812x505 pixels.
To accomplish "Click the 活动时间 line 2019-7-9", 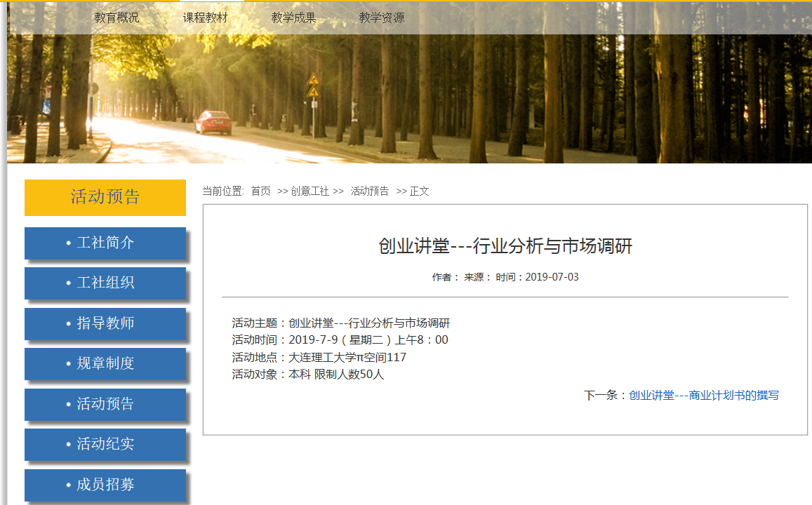I will pos(340,340).
